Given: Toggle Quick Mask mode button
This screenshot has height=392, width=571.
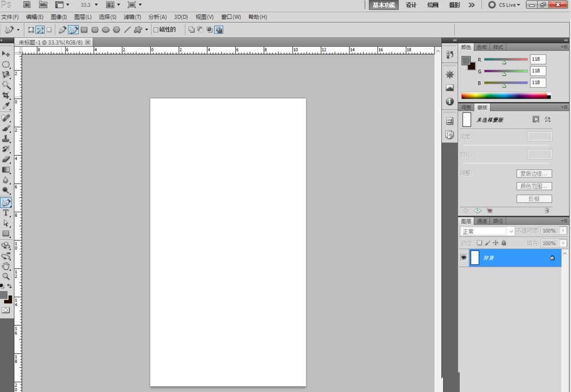Looking at the screenshot, I should [x=6, y=310].
